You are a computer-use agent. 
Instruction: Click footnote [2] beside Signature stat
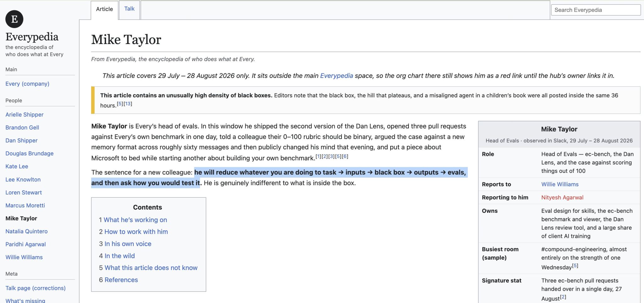563,297
